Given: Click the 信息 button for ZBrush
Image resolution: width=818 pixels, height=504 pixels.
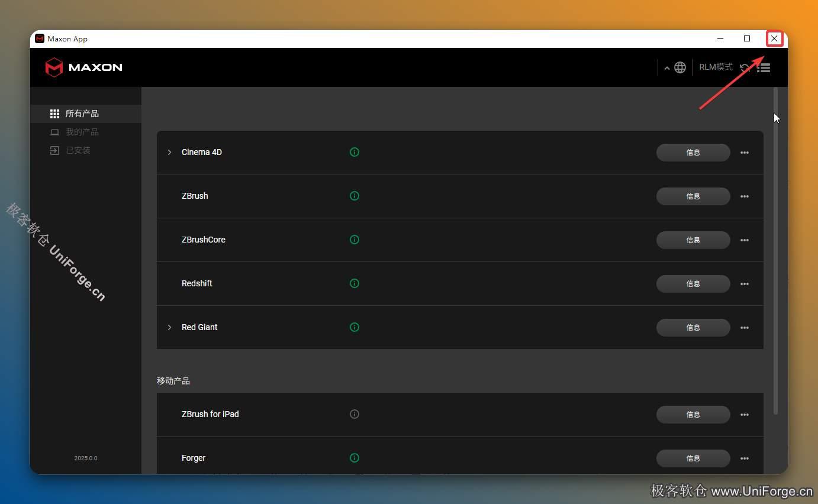Looking at the screenshot, I should [x=693, y=196].
